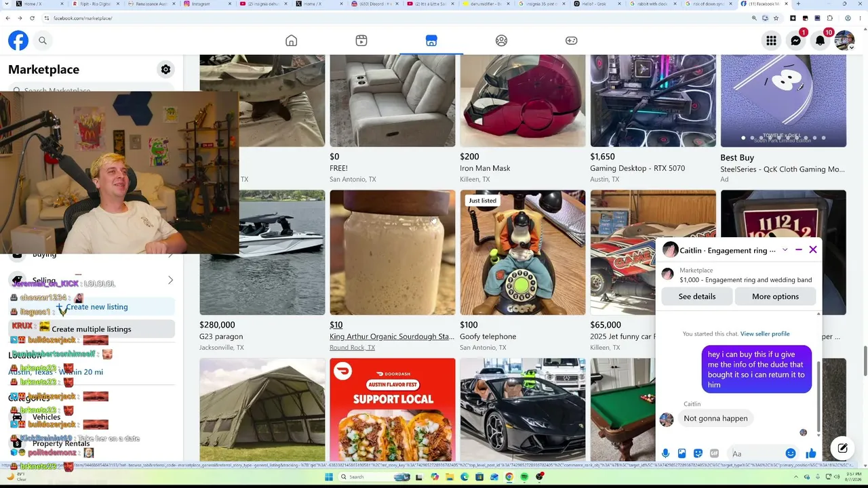Switch to the Grok browser tab
The height and width of the screenshot is (488, 868).
[599, 4]
